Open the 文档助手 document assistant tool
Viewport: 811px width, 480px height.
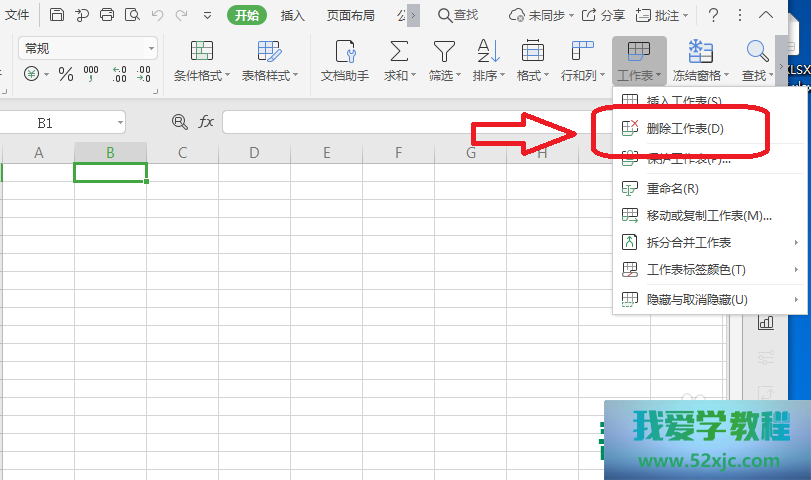pos(344,61)
